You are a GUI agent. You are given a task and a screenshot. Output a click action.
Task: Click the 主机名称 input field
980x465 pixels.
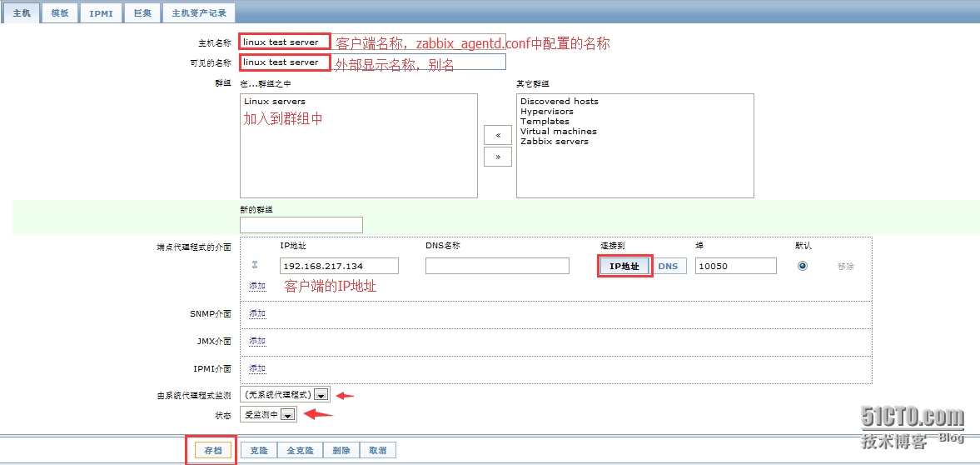click(372, 42)
